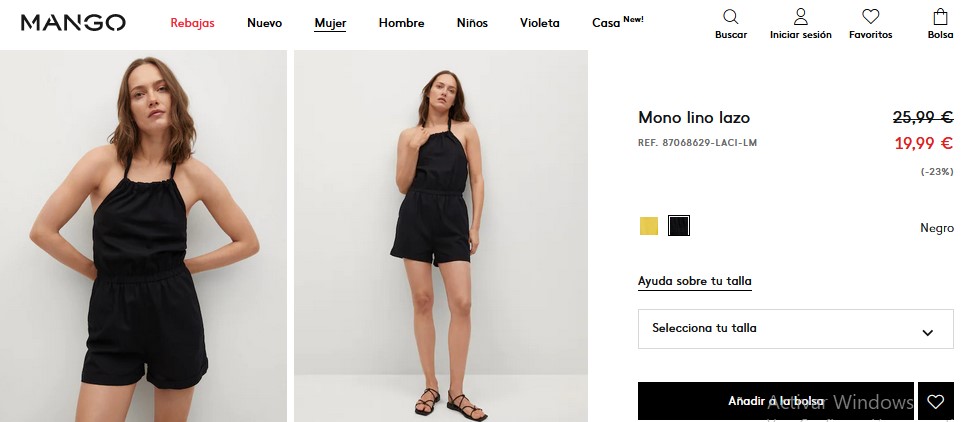Navigate to Hombre section
972x422 pixels.
point(401,23)
